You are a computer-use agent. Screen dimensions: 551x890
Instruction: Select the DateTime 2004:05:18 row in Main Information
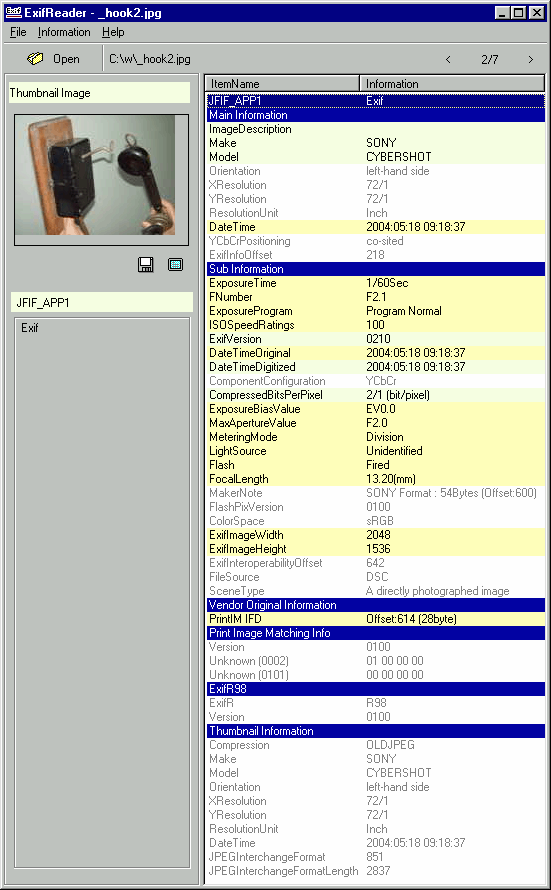pos(376,226)
